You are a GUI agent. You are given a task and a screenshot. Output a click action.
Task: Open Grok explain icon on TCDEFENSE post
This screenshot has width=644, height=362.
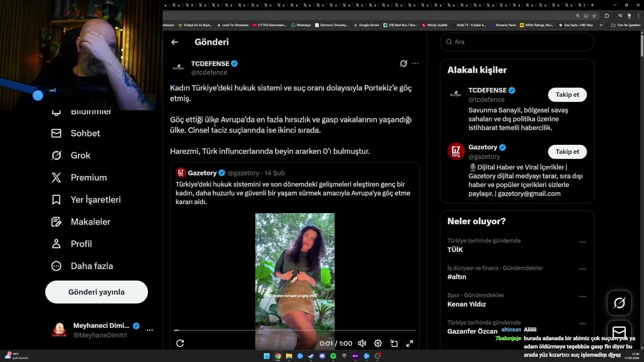(404, 63)
